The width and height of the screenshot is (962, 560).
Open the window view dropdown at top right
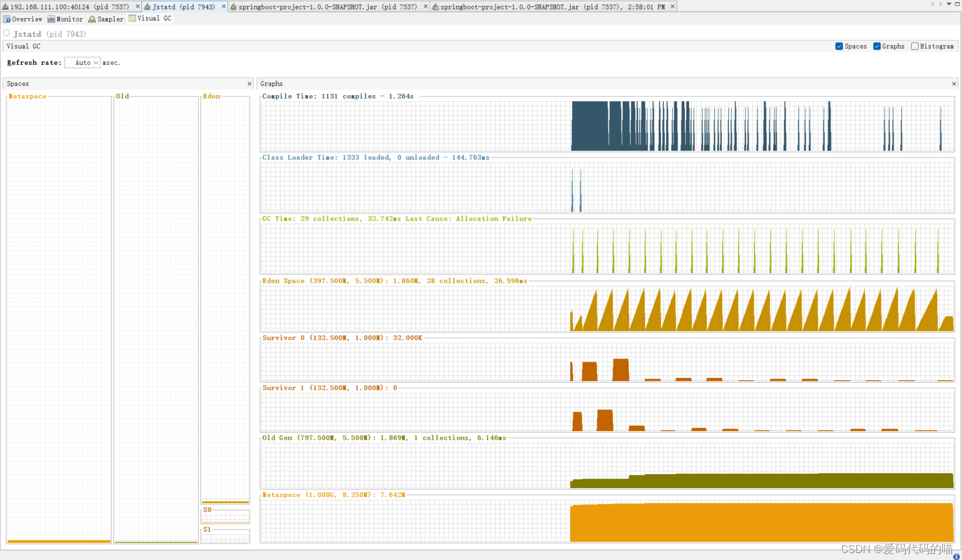(x=957, y=4)
